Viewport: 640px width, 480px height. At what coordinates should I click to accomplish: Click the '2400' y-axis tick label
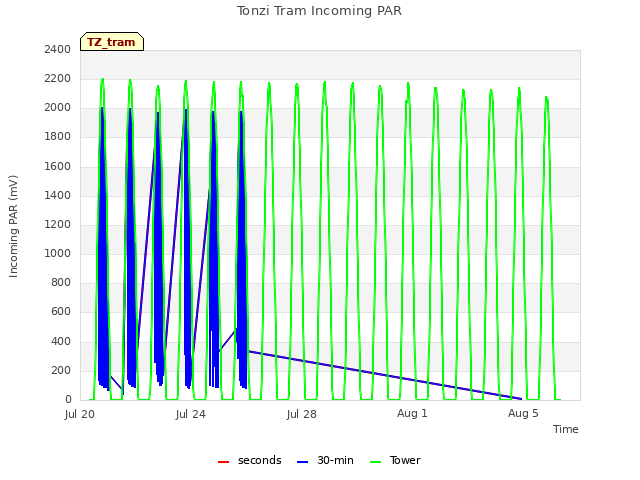tap(58, 50)
